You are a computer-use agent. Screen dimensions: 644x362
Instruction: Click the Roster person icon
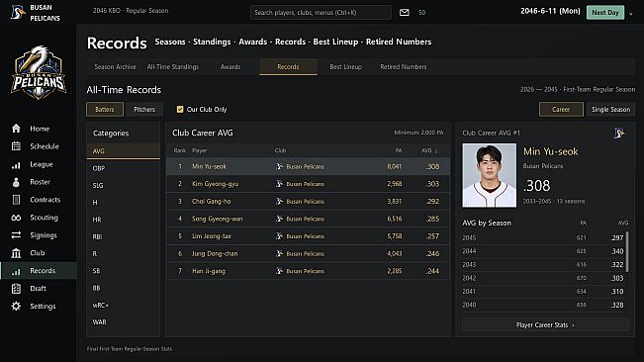16,182
